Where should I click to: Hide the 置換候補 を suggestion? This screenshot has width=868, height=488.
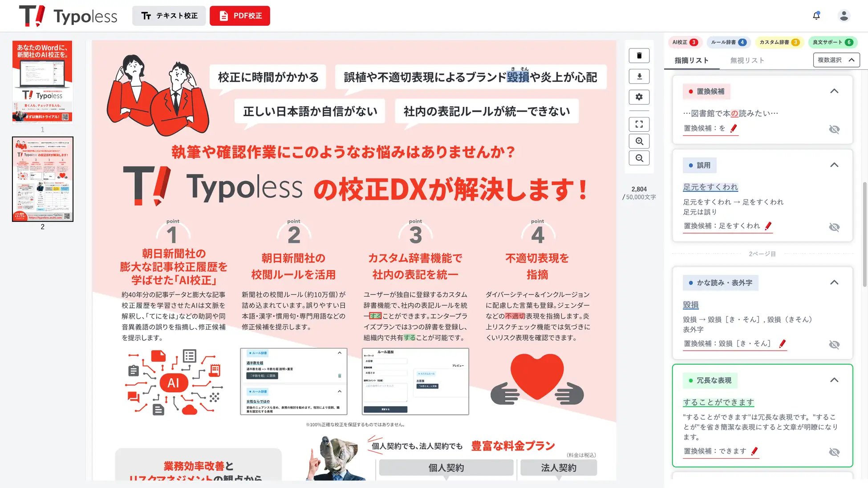point(834,129)
